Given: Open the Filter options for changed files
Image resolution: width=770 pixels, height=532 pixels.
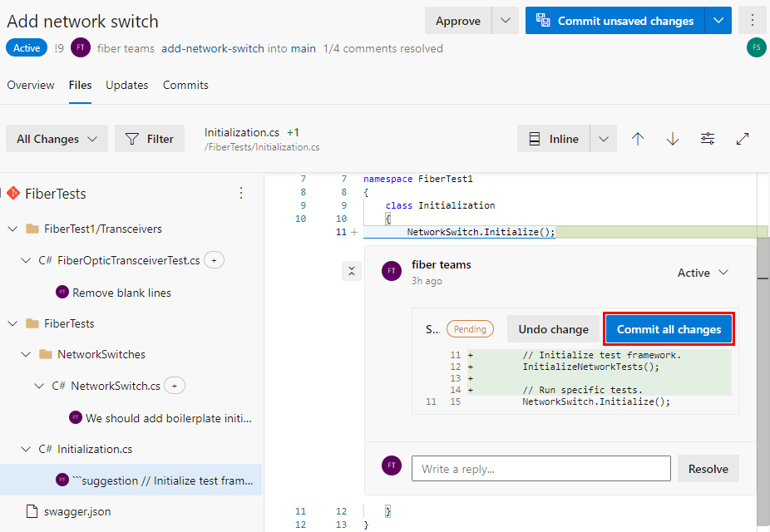Looking at the screenshot, I should click(150, 138).
